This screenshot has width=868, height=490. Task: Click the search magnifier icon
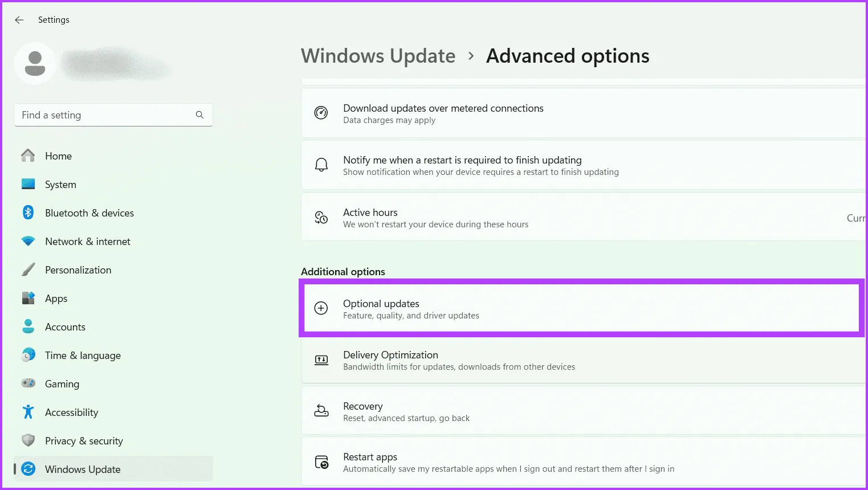199,115
